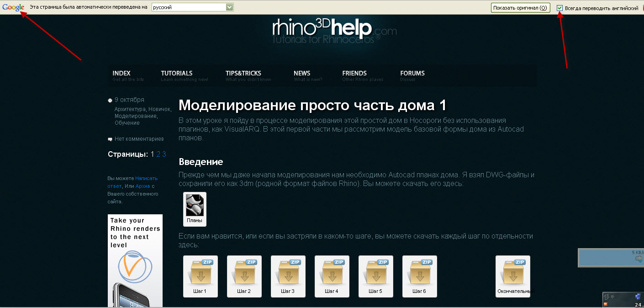This screenshot has height=308, width=644.
Task: Click the rhino3Dhelp site logo
Action: 334,31
